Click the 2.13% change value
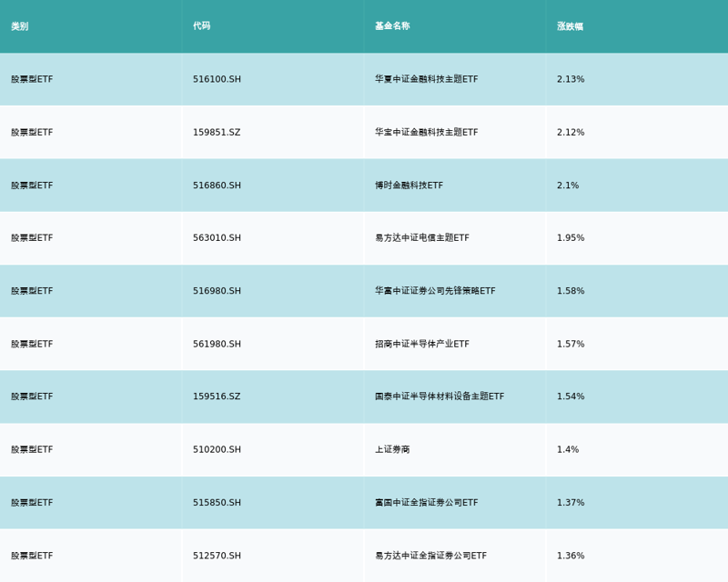The width and height of the screenshot is (728, 582). click(x=571, y=79)
